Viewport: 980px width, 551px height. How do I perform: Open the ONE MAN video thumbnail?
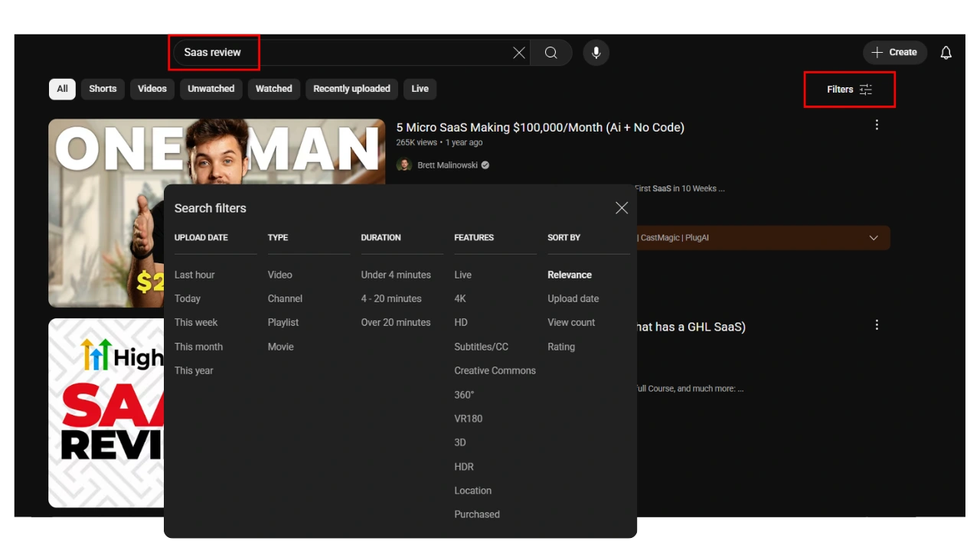coord(217,213)
